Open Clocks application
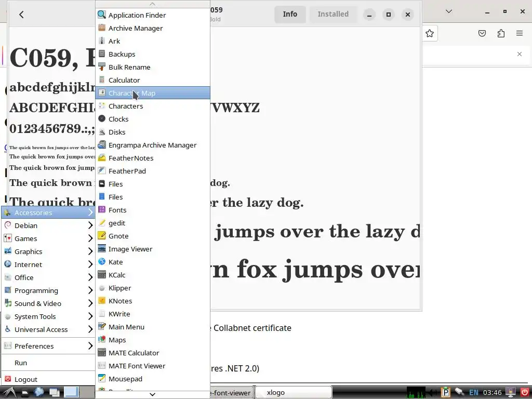The image size is (532, 399). pyautogui.click(x=153, y=119)
